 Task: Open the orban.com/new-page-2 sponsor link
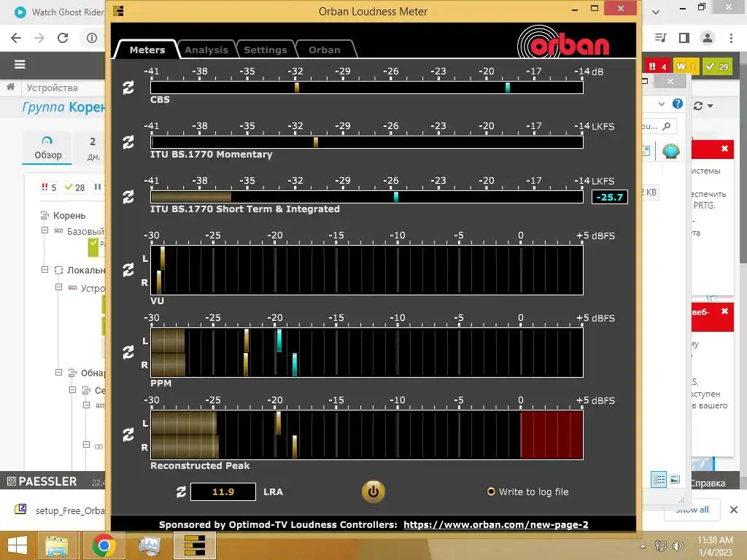tap(496, 525)
